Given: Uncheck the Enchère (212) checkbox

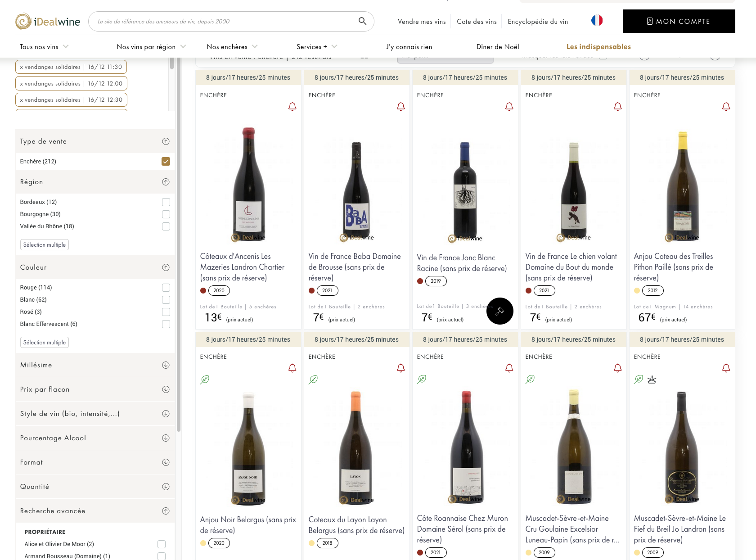Looking at the screenshot, I should point(166,162).
